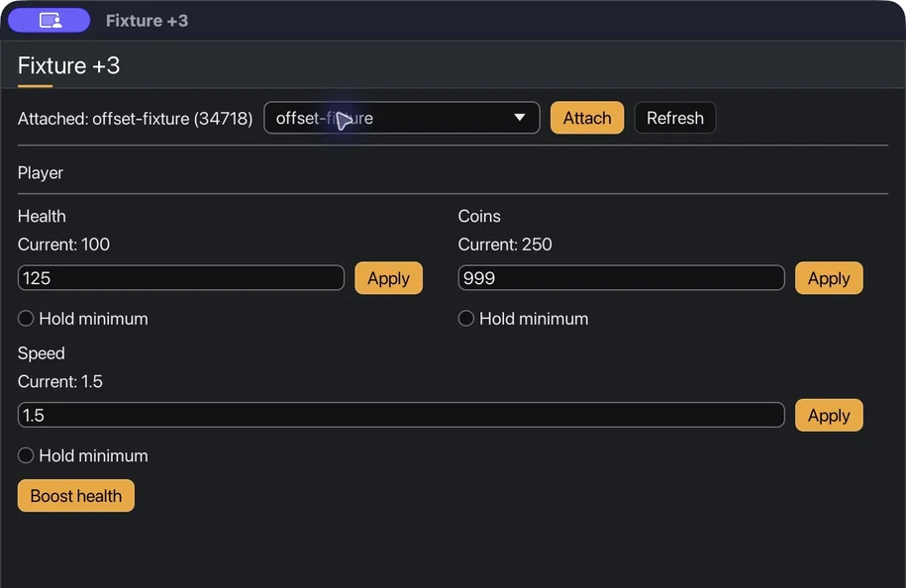
Task: Click the purple screen-share icon button
Action: point(50,21)
